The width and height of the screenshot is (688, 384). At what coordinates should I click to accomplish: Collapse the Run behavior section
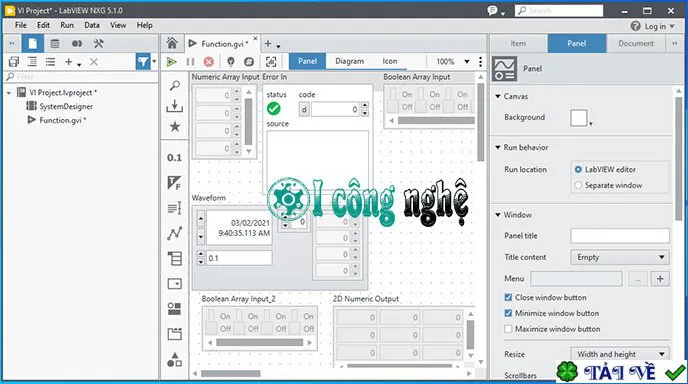(498, 147)
